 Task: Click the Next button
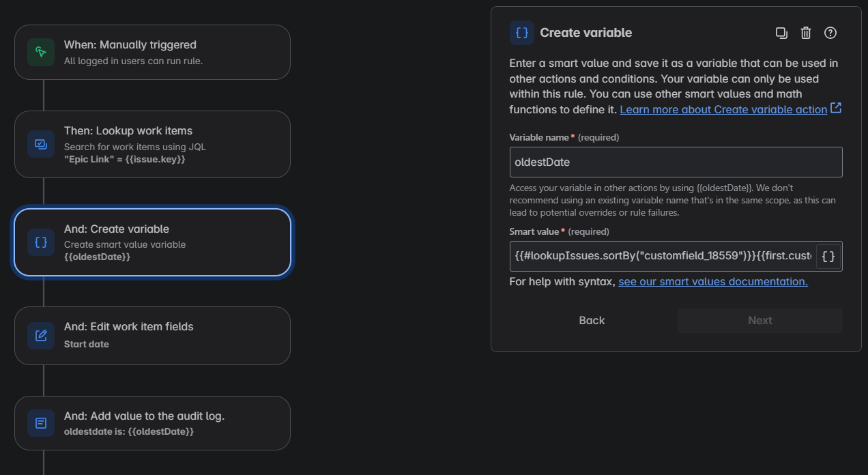760,321
